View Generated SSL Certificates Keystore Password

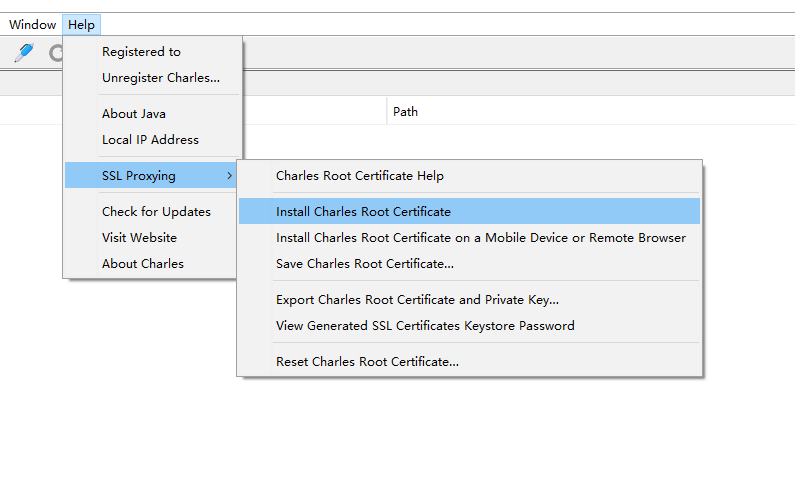pyautogui.click(x=469, y=326)
